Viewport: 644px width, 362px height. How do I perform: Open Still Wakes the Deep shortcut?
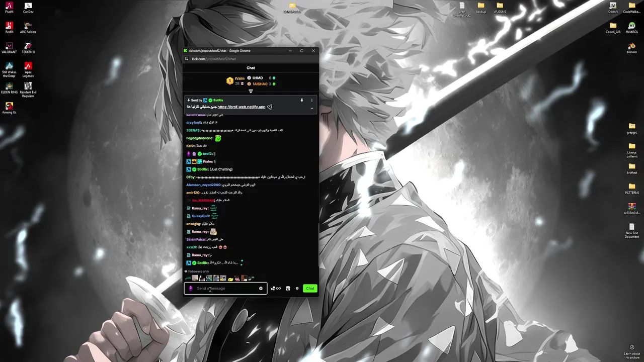coord(9,70)
